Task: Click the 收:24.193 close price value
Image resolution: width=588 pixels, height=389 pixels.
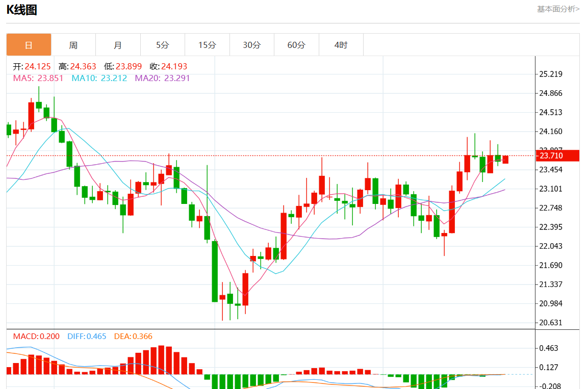Action: (x=168, y=66)
